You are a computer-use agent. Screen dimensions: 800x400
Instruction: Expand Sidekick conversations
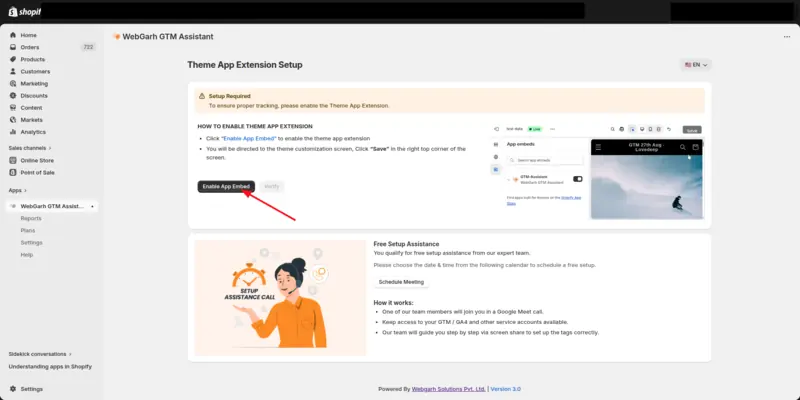(x=40, y=354)
